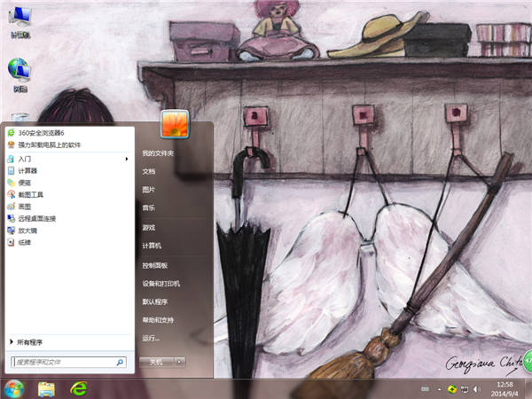
Task: Launch 画图 paint program
Action: point(24,206)
